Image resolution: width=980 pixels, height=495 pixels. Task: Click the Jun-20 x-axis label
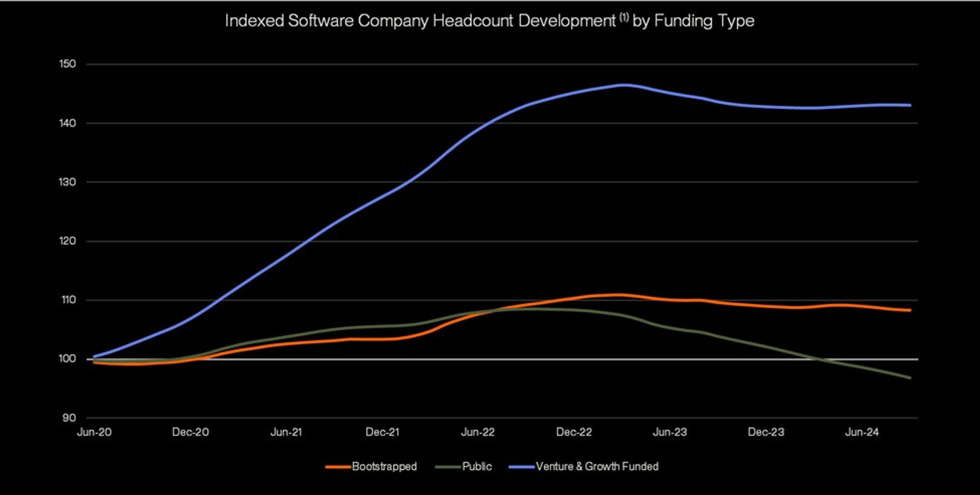pos(94,432)
